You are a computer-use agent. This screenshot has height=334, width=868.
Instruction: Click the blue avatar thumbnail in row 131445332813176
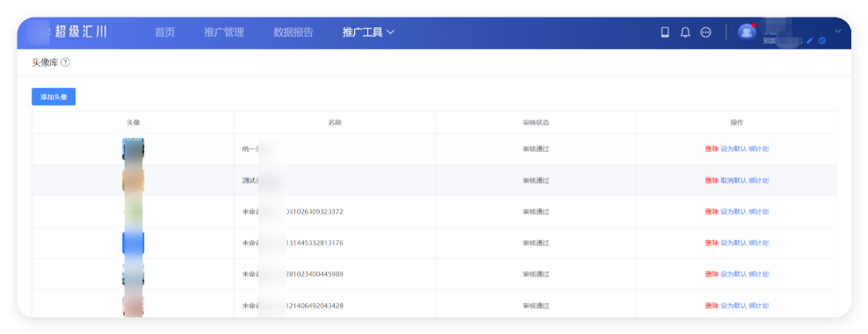tap(133, 243)
